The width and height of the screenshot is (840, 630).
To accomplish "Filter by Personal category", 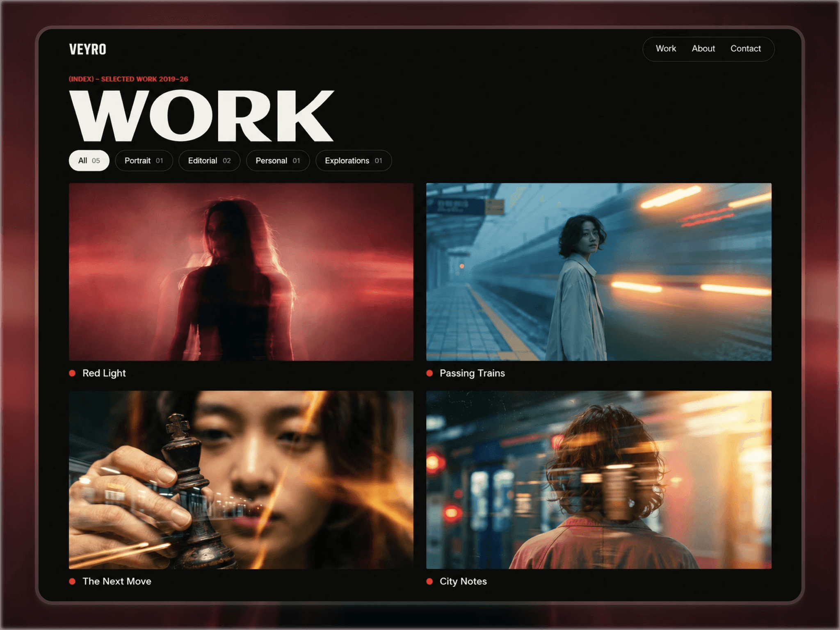I will [278, 160].
